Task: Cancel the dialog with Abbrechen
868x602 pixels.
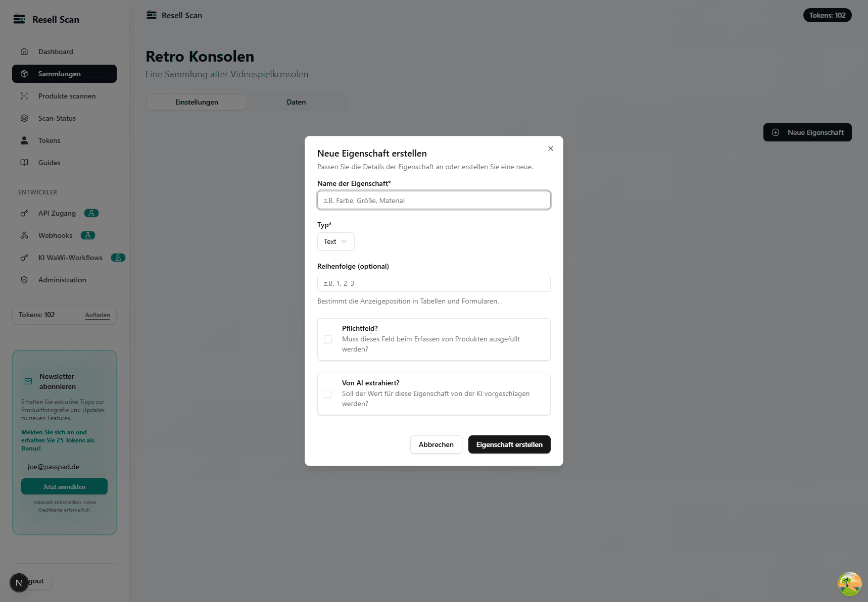Action: click(436, 444)
